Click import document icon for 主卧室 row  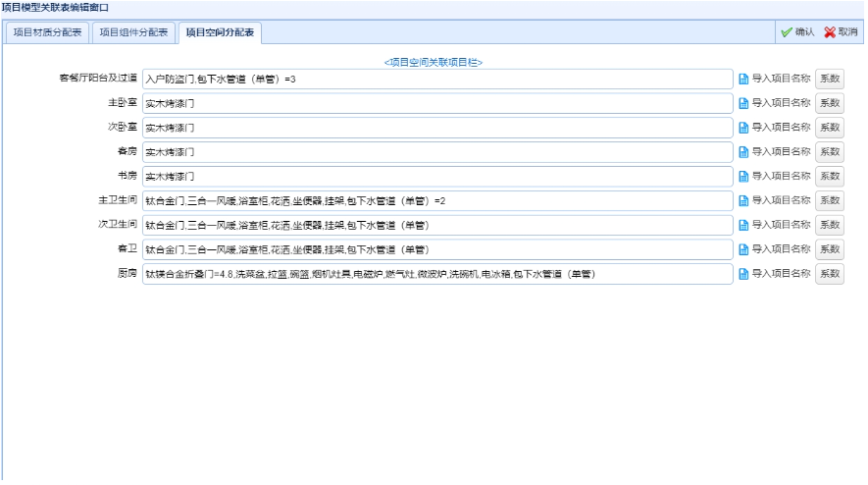743,103
